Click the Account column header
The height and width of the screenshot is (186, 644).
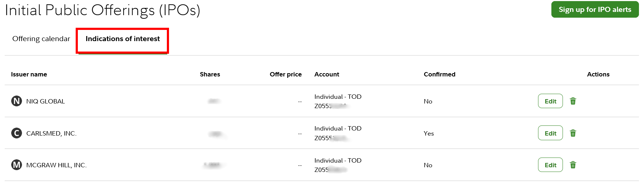click(x=327, y=74)
